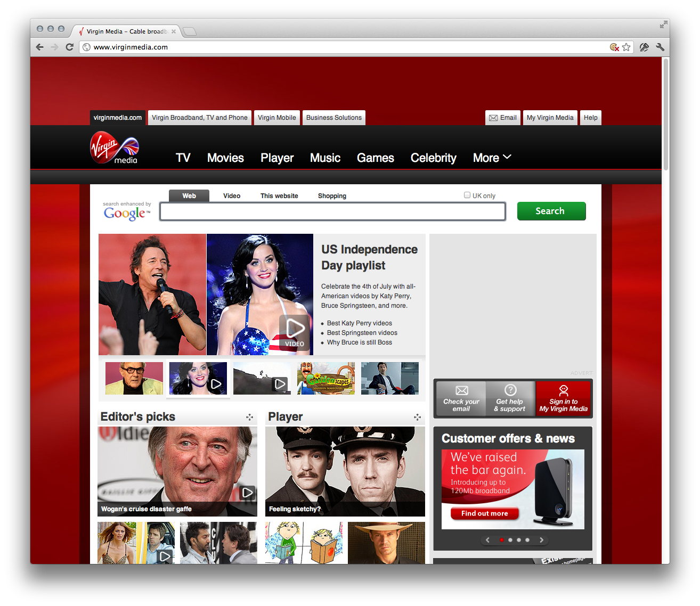The height and width of the screenshot is (606, 700).
Task: Open the cowboy hat man Player thumbnail
Action: (x=386, y=543)
